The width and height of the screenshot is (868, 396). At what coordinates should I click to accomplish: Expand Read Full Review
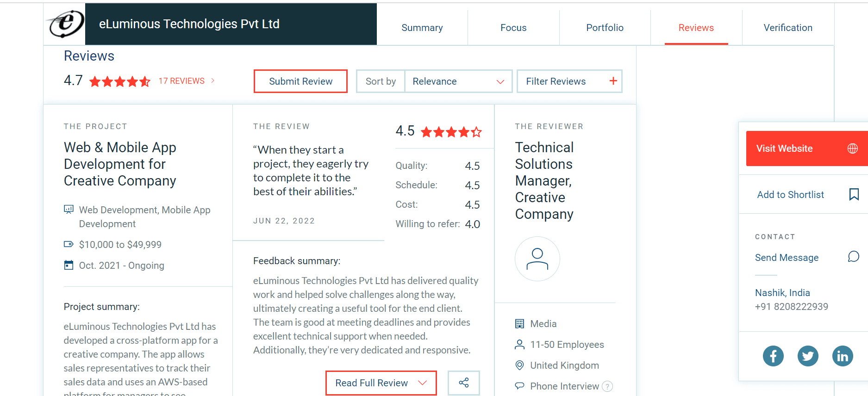click(381, 383)
